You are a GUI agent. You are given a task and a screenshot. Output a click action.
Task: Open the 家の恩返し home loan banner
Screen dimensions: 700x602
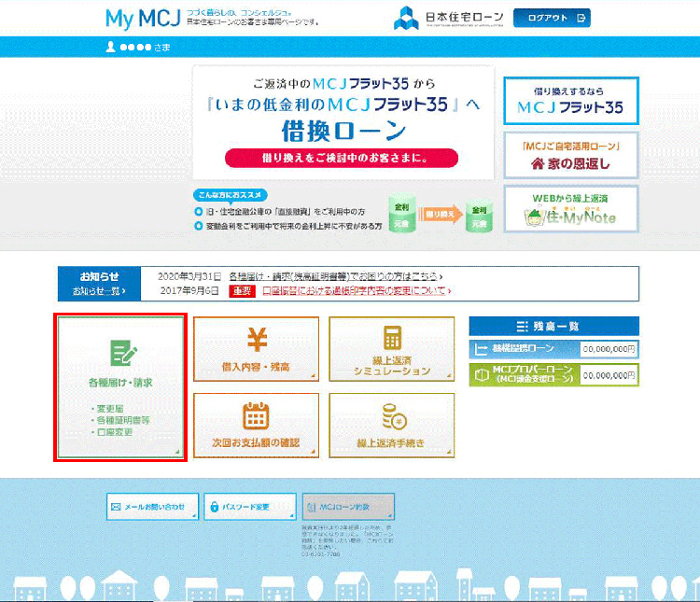571,155
